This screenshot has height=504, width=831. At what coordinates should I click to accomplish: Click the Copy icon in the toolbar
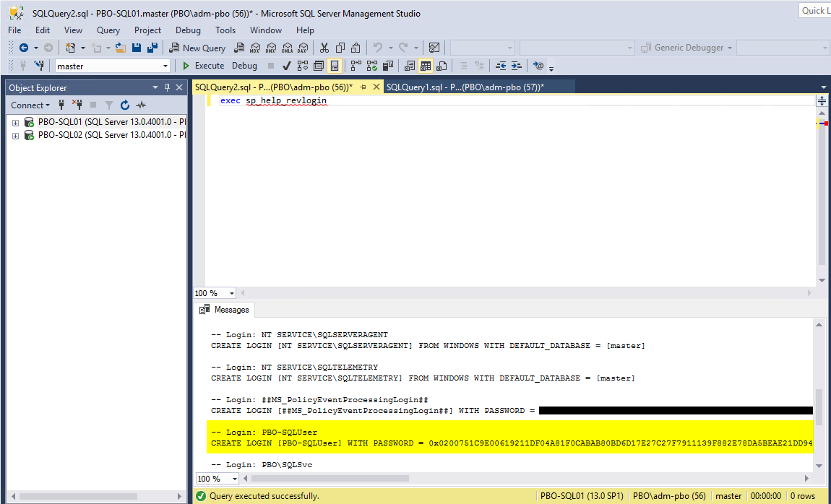coord(340,48)
